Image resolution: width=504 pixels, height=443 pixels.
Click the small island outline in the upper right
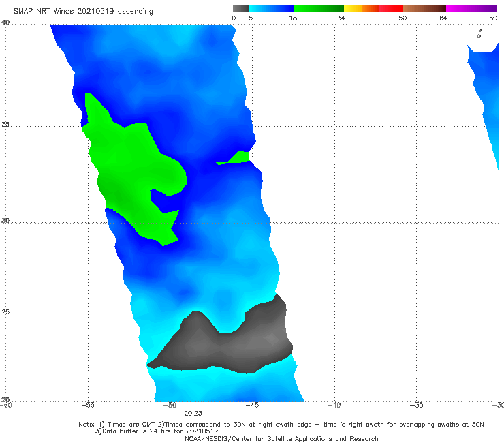[479, 35]
